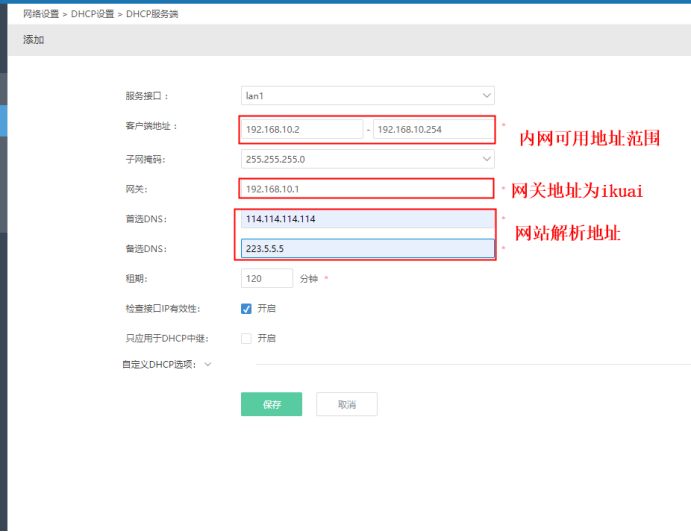This screenshot has width=691, height=532.
Task: Focus the 租期 input showing 120
Action: pyautogui.click(x=267, y=279)
